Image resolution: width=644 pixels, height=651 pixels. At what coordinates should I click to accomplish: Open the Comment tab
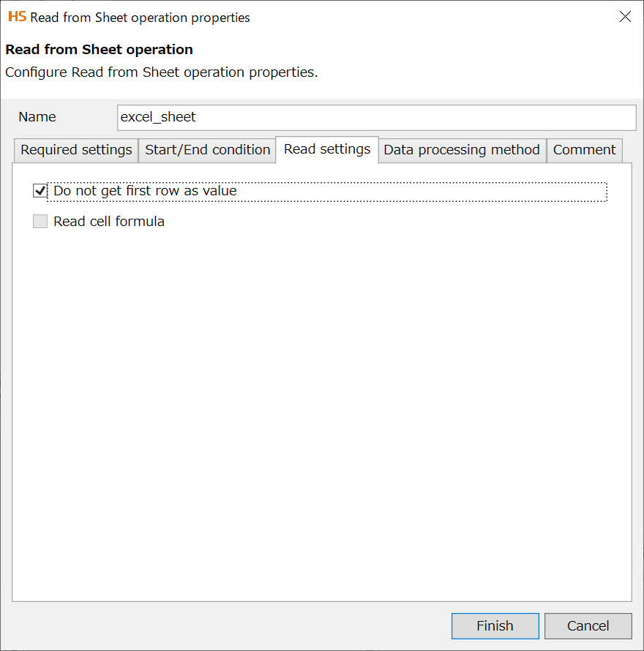point(584,150)
